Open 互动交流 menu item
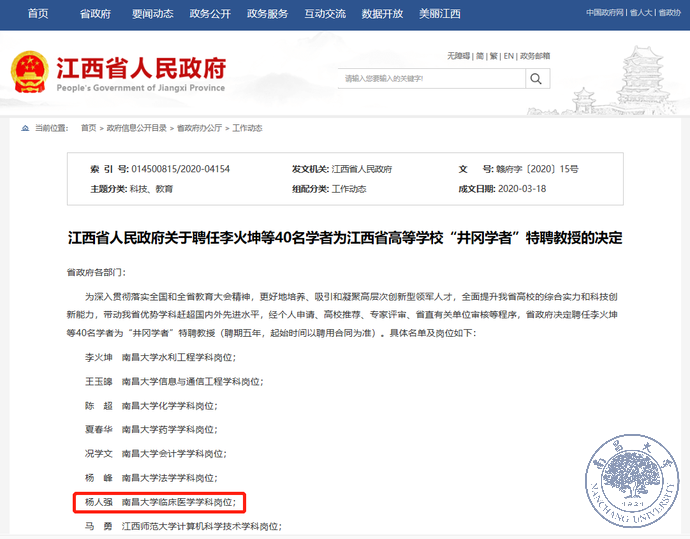 click(x=325, y=14)
